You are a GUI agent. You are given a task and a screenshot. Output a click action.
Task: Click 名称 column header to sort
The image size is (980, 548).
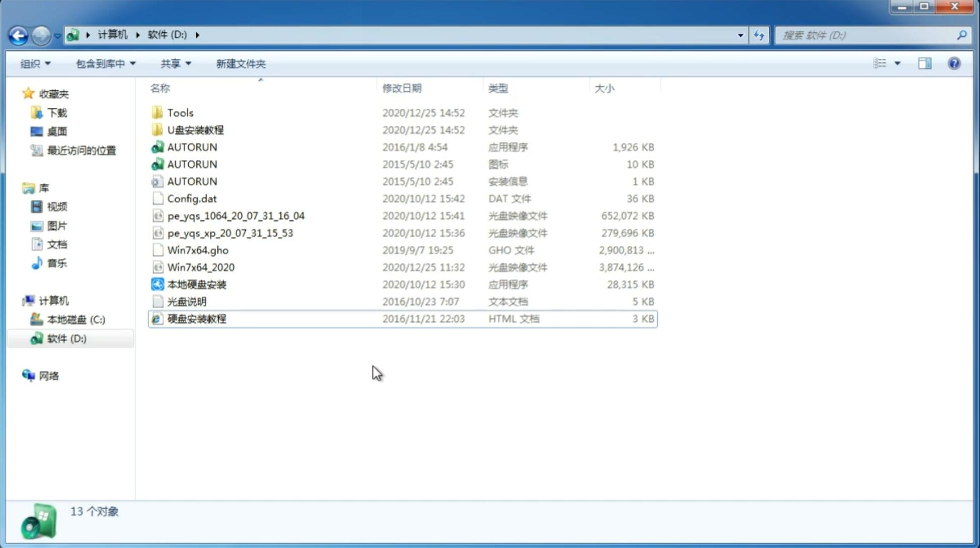(160, 88)
